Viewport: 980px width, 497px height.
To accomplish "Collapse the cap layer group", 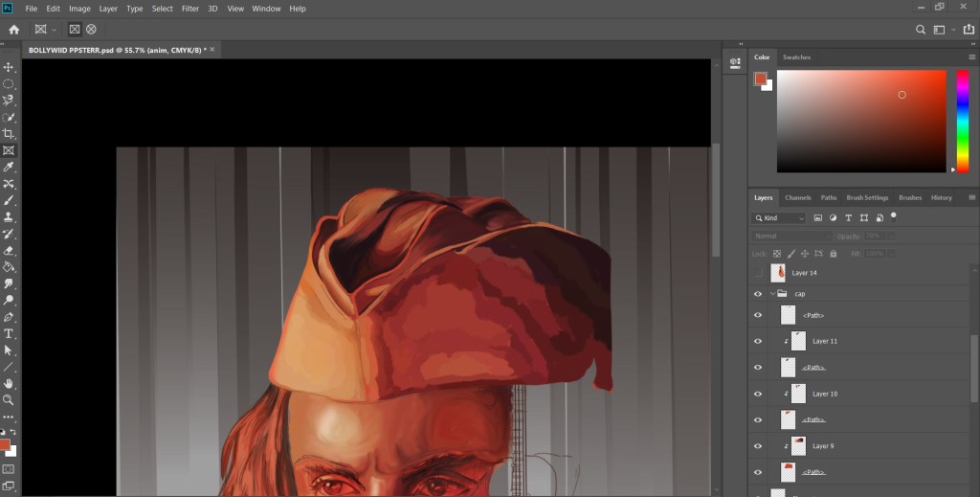I will tap(771, 294).
